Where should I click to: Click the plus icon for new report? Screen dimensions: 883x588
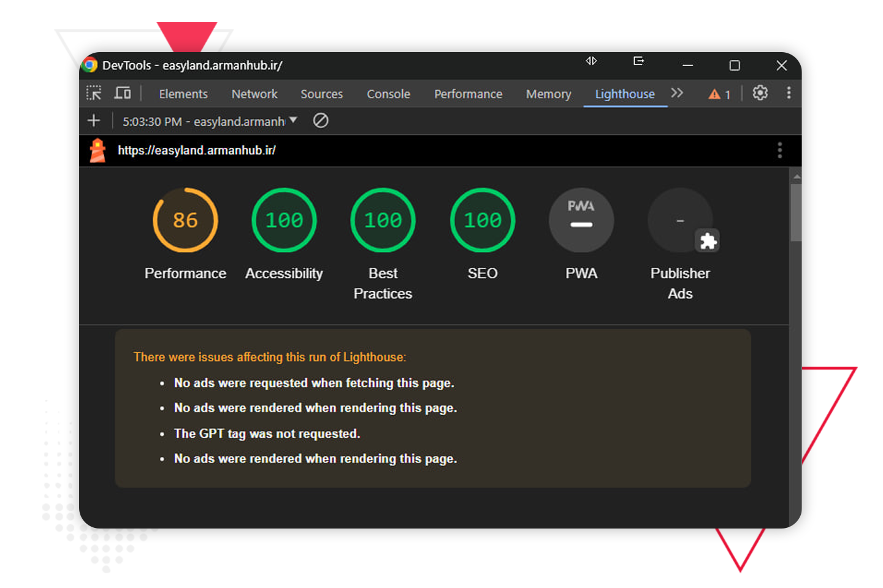[x=94, y=121]
